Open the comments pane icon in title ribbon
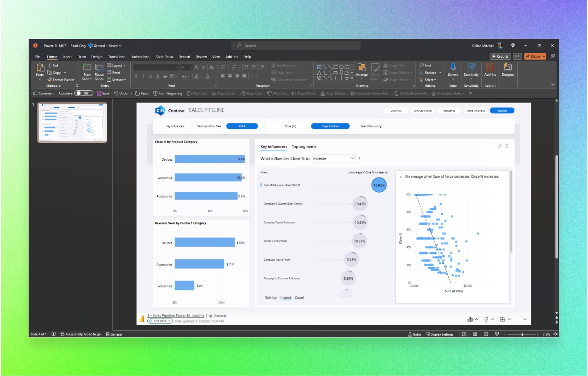Screen dimensions: 588x376 coord(517,57)
